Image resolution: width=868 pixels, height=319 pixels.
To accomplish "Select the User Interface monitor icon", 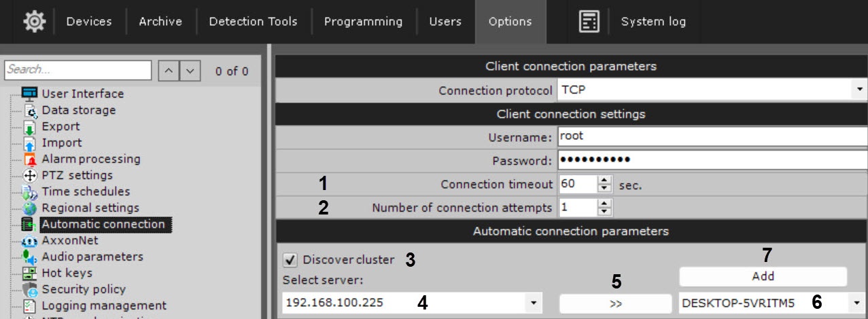I will click(x=30, y=94).
